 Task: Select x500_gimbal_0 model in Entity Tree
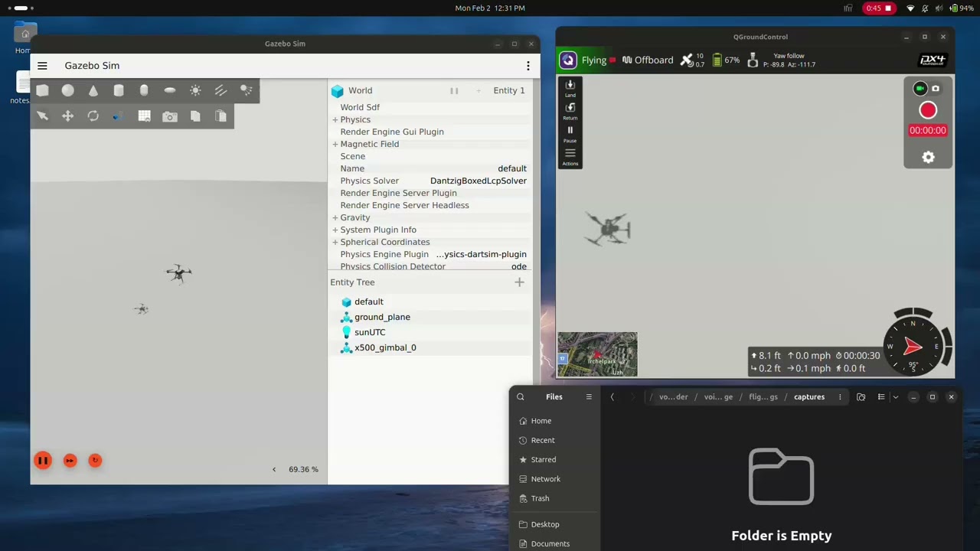(385, 347)
